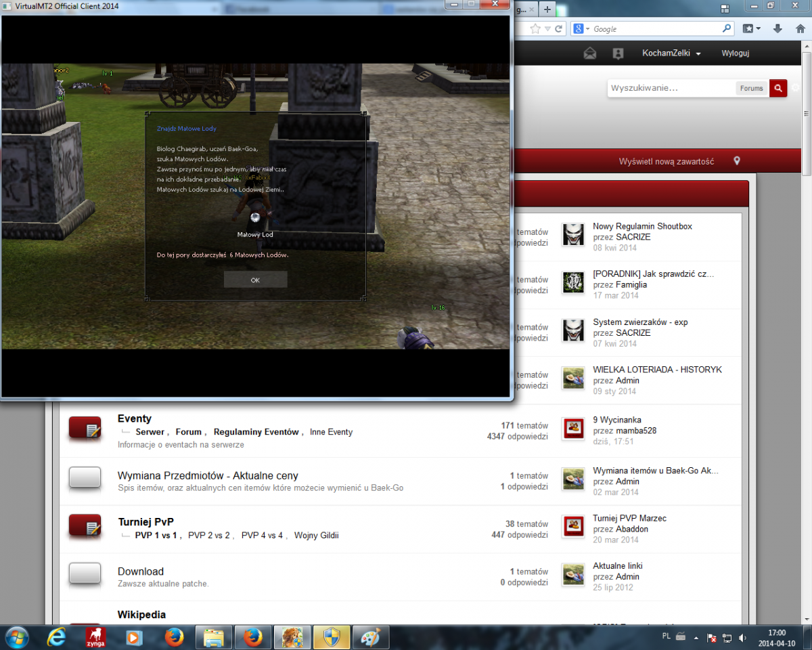Open System zwierzaków - exp topic
This screenshot has height=650, width=812.
coord(640,322)
